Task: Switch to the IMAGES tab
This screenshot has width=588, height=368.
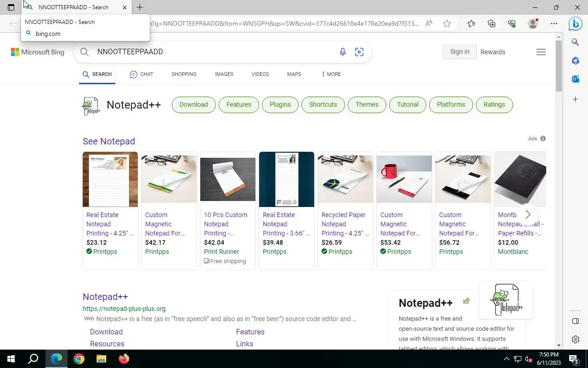Action: (x=224, y=74)
